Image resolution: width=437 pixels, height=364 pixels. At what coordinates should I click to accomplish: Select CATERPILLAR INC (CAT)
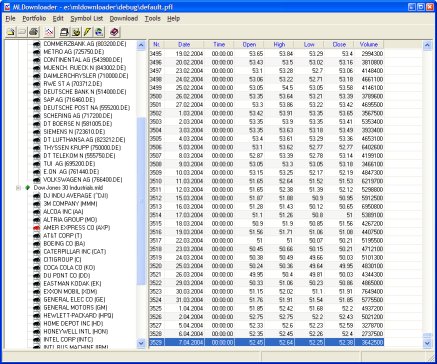point(74,252)
